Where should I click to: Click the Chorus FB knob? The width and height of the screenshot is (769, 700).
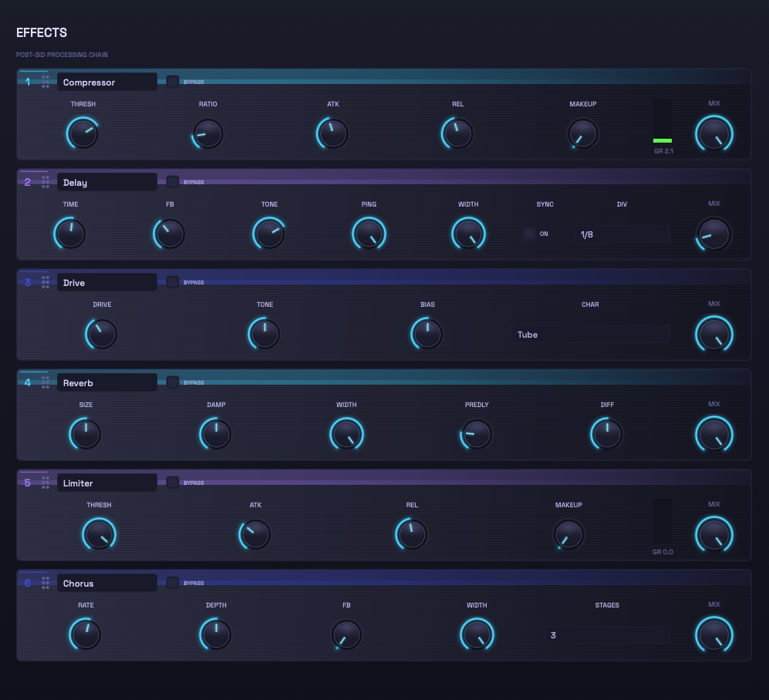pos(346,634)
